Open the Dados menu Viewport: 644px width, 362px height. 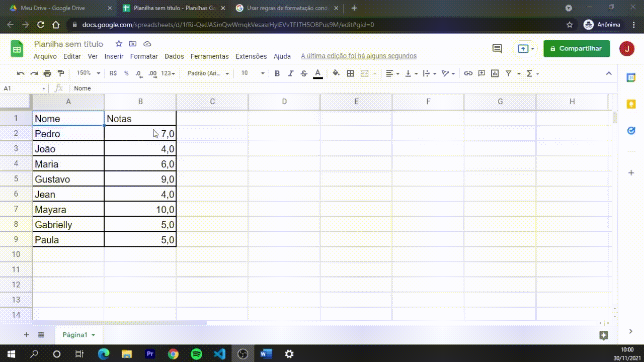coord(174,56)
